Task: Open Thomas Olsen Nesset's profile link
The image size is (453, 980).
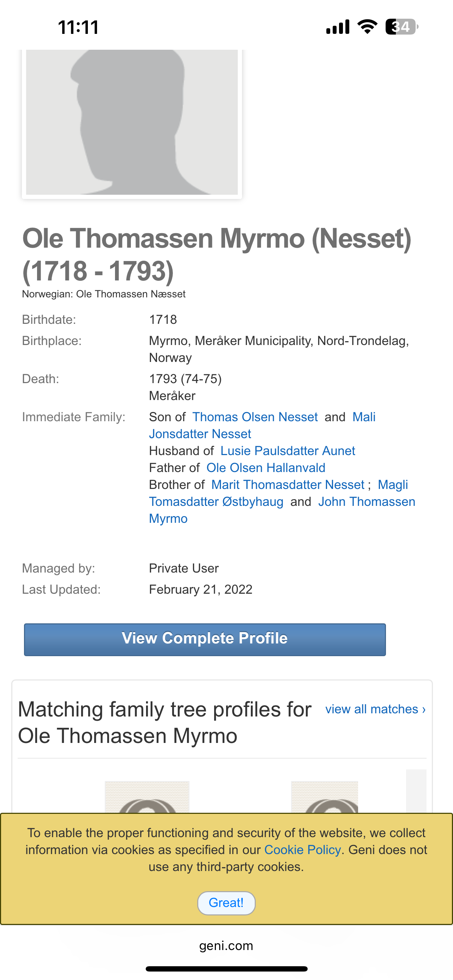Action: coord(255,417)
